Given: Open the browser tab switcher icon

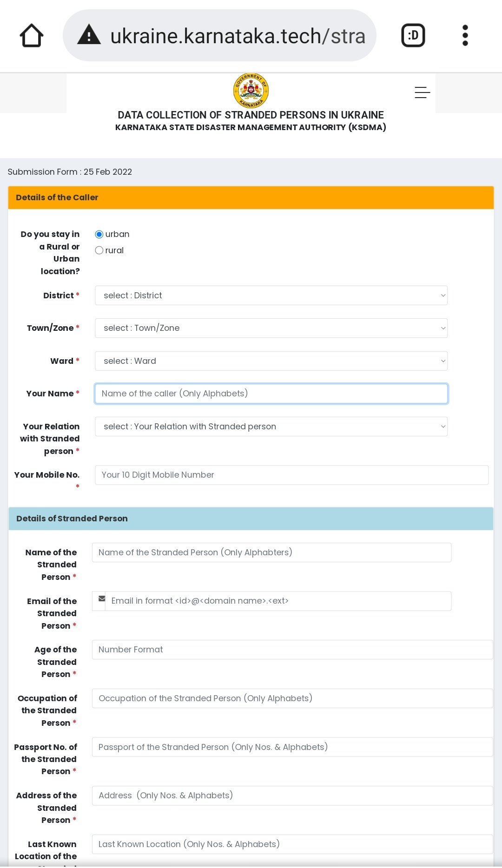Looking at the screenshot, I should point(413,35).
